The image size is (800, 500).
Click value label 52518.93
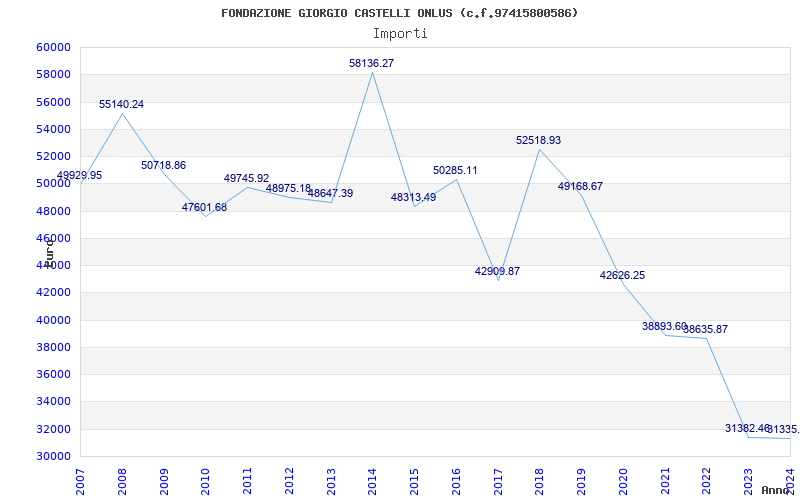(538, 140)
